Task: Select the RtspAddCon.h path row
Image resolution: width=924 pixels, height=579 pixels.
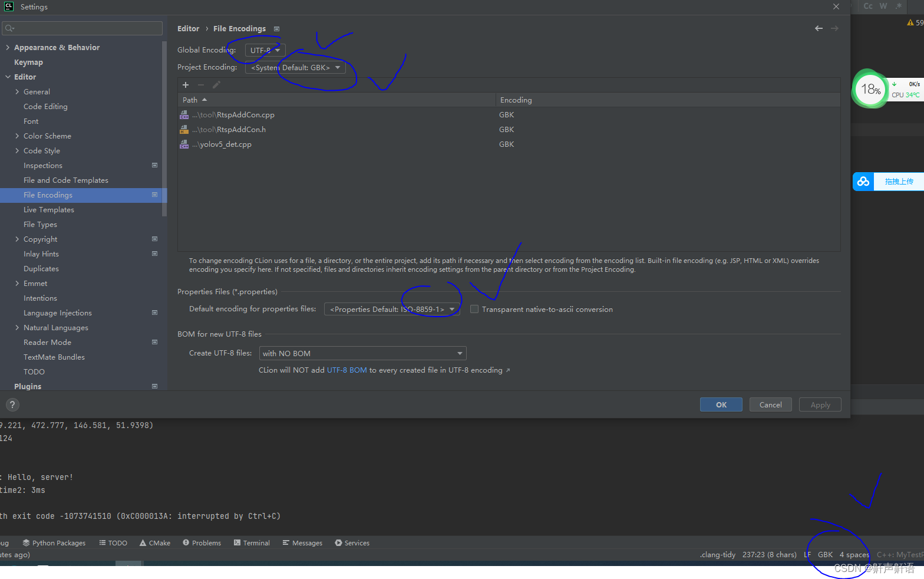Action: tap(509, 130)
